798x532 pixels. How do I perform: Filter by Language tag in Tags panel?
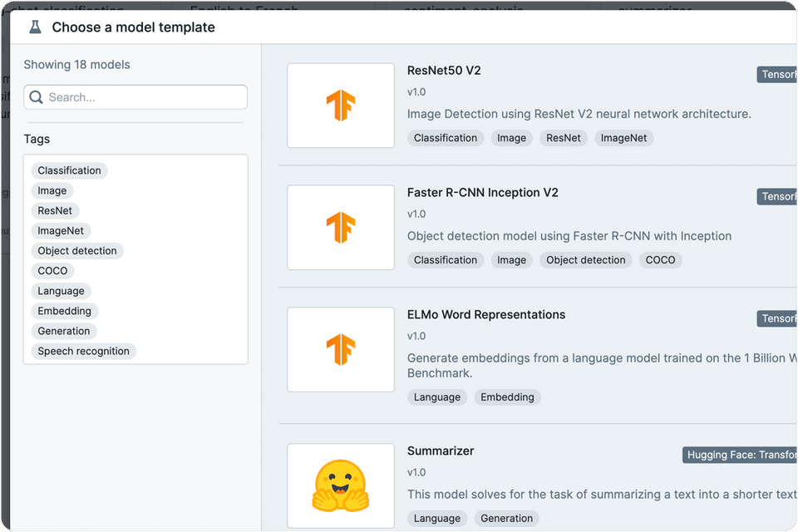click(x=61, y=291)
